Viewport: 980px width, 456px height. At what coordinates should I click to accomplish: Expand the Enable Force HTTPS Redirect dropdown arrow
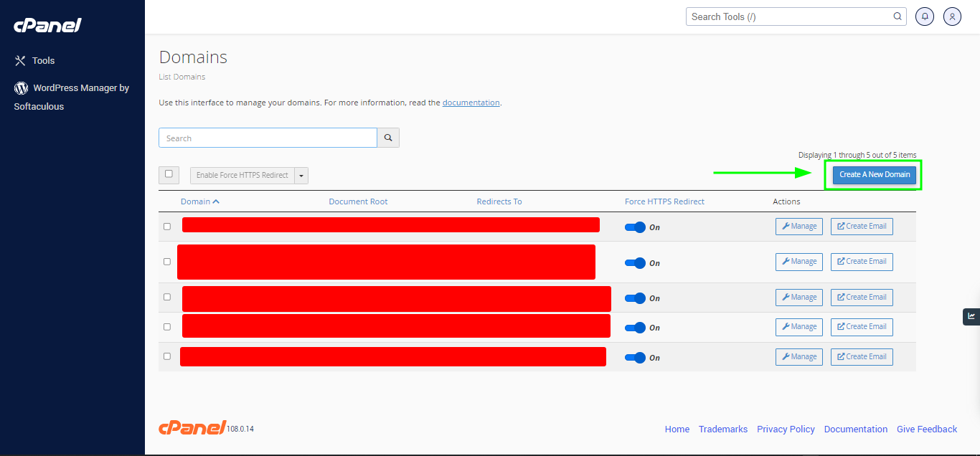pyautogui.click(x=301, y=176)
